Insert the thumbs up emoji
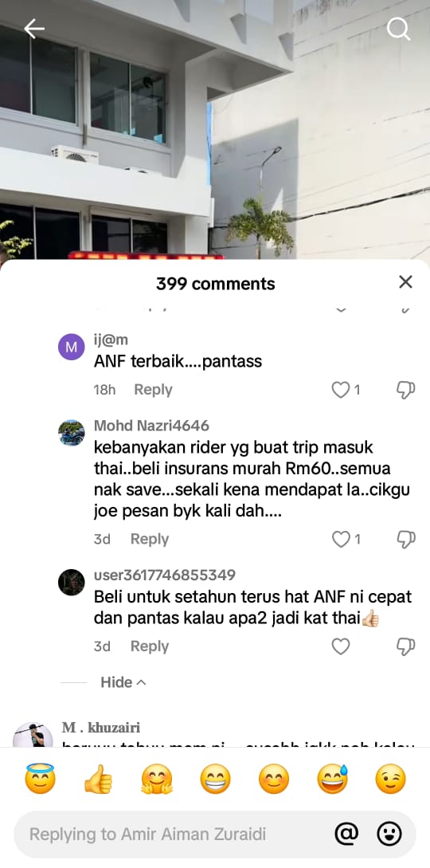Screen dimensions: 430x868 pyautogui.click(x=98, y=779)
